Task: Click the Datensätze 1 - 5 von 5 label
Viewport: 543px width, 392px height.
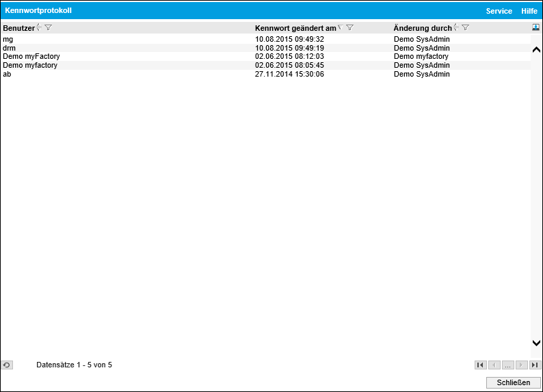Action: click(x=74, y=365)
